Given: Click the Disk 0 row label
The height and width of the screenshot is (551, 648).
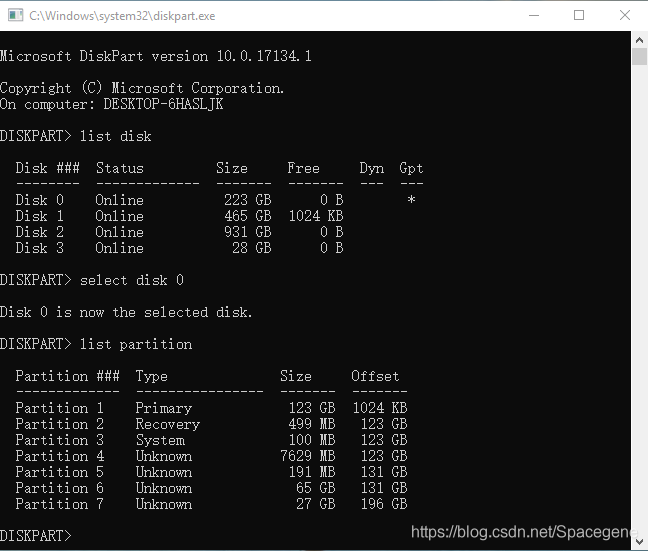Looking at the screenshot, I should (40, 200).
